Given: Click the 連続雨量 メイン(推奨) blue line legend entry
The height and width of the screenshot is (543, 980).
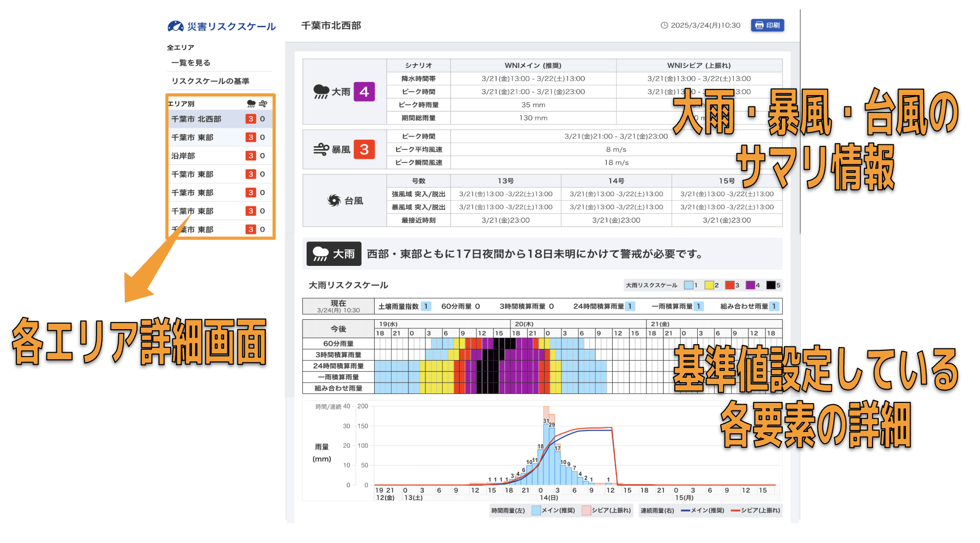Looking at the screenshot, I should point(702,510).
